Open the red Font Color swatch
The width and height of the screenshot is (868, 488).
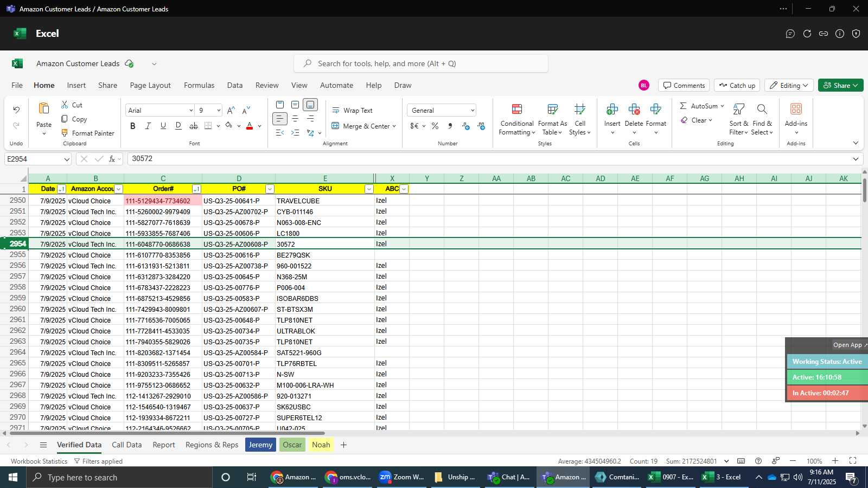click(250, 126)
